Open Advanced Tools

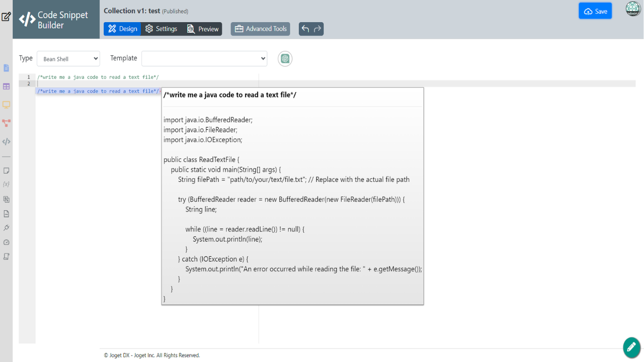[261, 29]
